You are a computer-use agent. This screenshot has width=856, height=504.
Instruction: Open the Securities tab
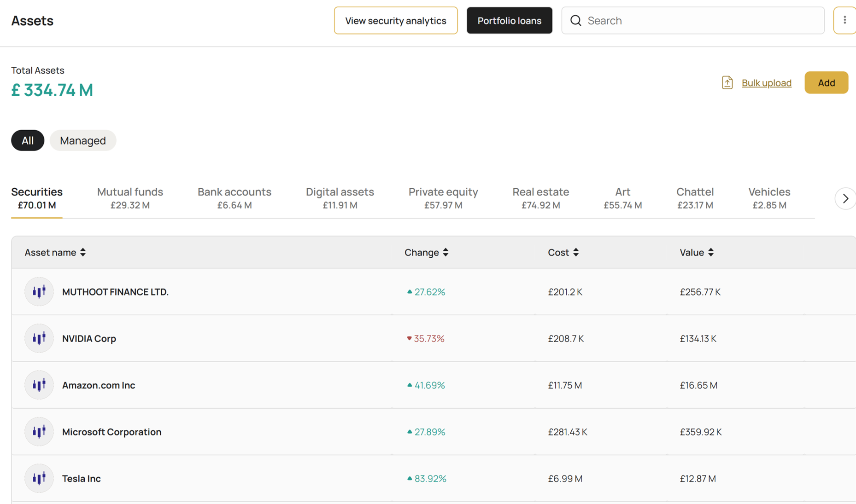point(37,198)
